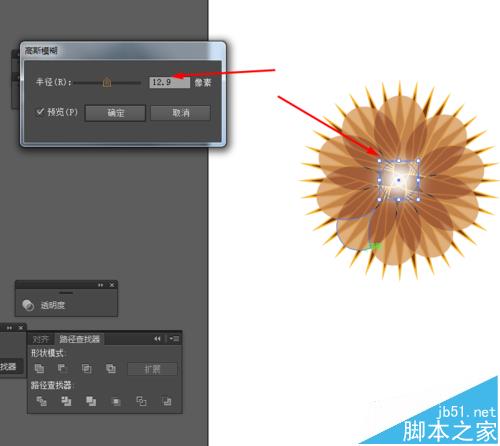Screen dimensions: 500x446
Task: Toggle the 预览(P) checkbox
Action: tap(40, 112)
